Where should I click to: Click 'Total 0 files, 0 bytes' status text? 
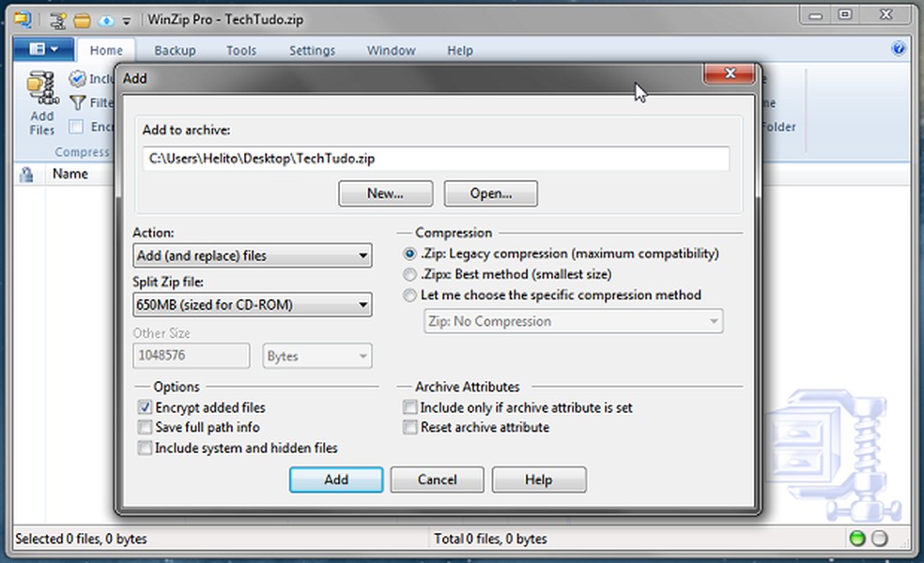(x=490, y=539)
